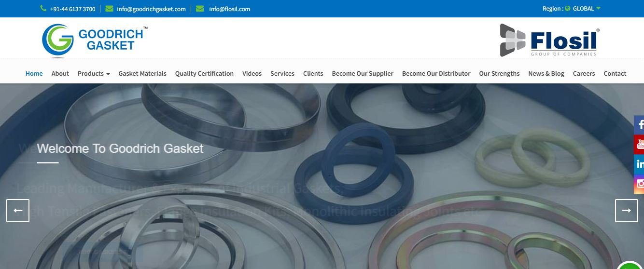Viewport: 644px width, 269px height.
Task: Click the info@goodrichgasket.com email link
Action: [151, 9]
